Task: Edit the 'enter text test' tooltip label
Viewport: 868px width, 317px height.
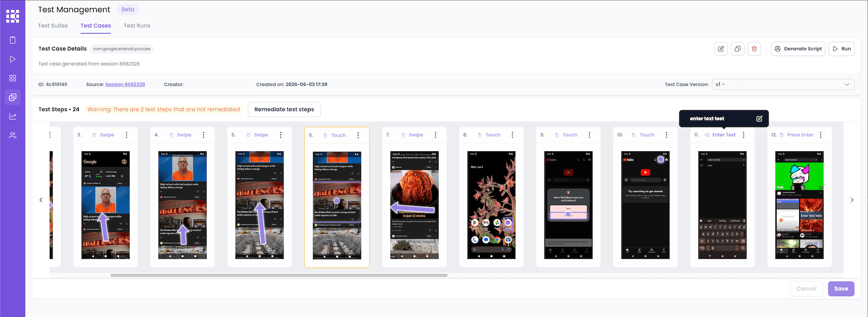Action: (759, 118)
